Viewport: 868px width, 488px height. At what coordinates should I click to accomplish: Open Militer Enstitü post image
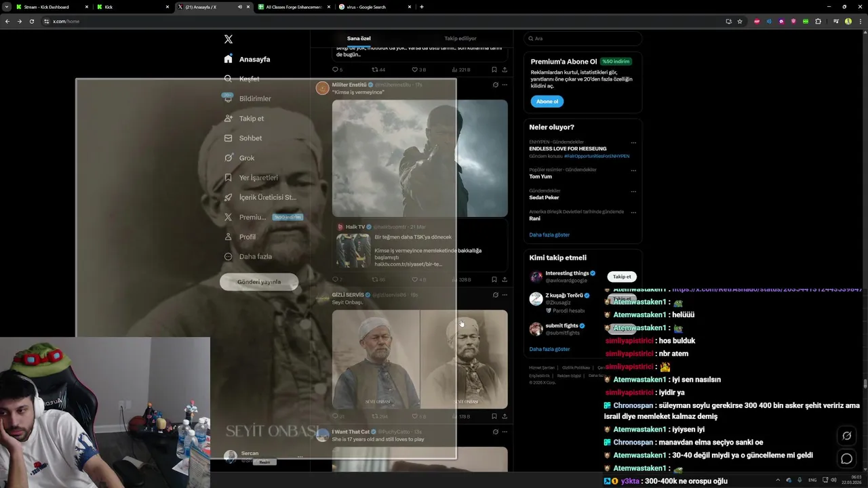click(420, 158)
